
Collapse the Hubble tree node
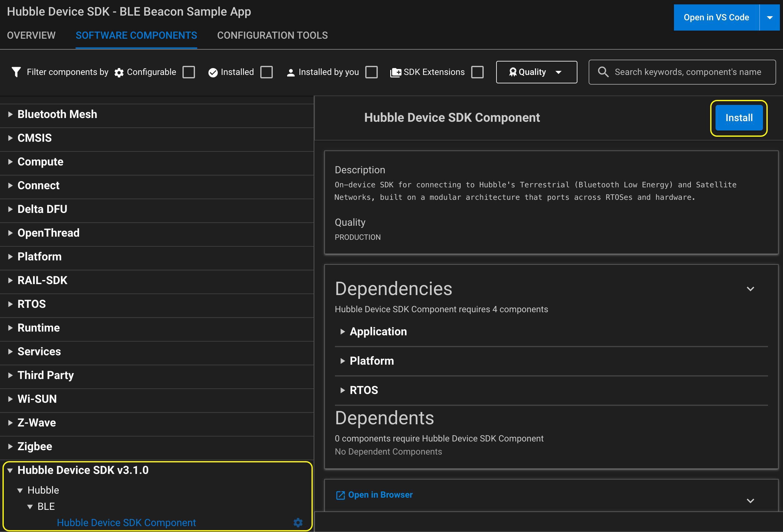tap(20, 490)
